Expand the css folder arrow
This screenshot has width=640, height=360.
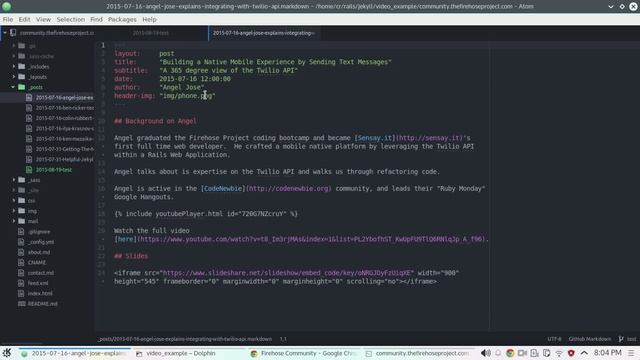(x=14, y=200)
